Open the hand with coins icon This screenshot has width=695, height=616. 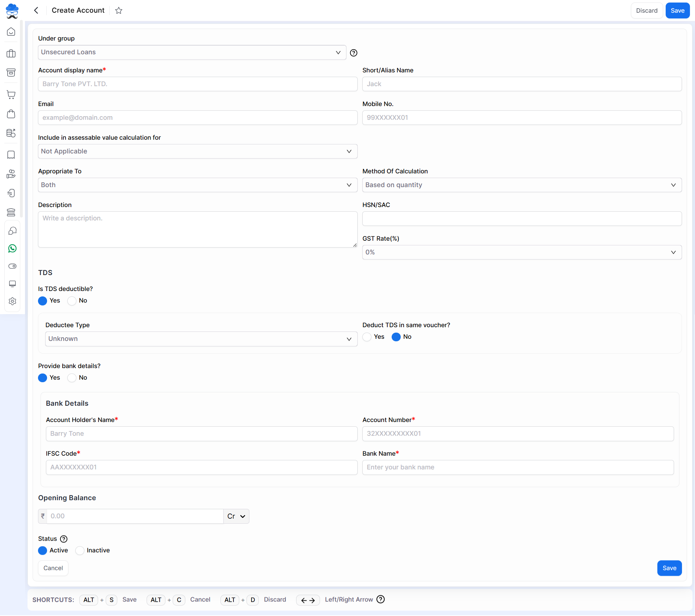point(11,174)
